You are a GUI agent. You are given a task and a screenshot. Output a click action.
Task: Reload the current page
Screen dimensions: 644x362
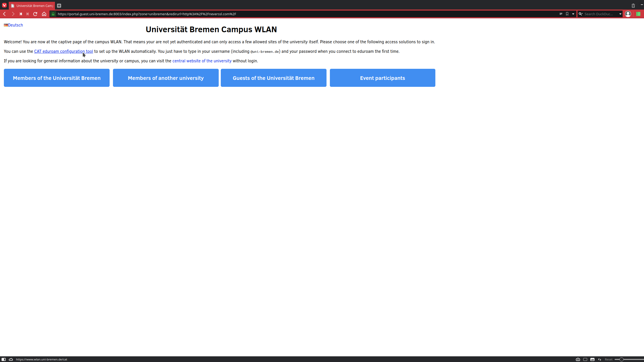pyautogui.click(x=35, y=14)
